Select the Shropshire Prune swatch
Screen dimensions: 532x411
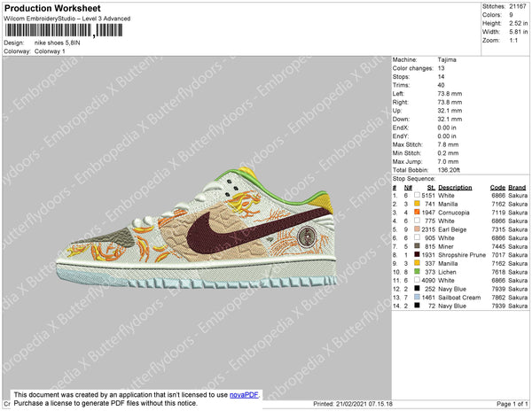click(x=417, y=254)
